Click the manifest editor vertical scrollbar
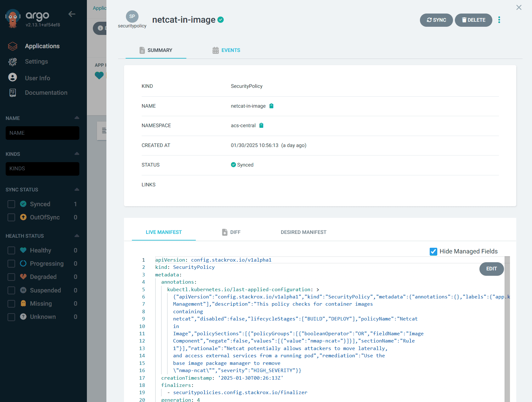 [507, 329]
